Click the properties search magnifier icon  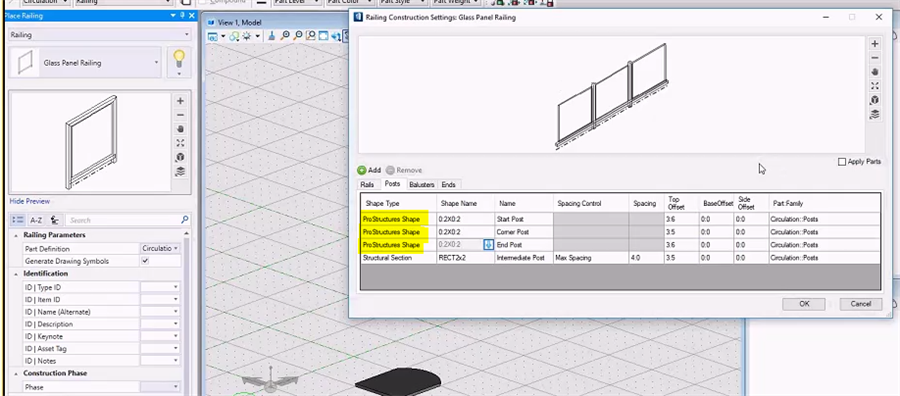pyautogui.click(x=184, y=220)
